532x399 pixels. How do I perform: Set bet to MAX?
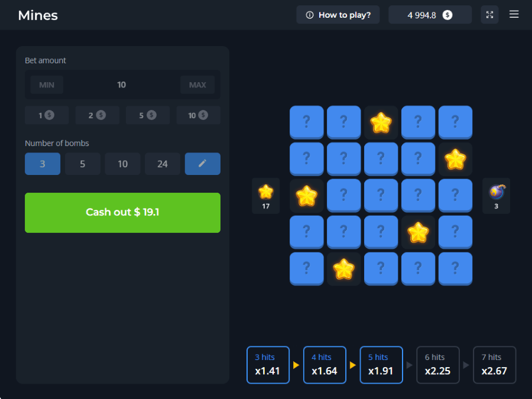pos(197,85)
